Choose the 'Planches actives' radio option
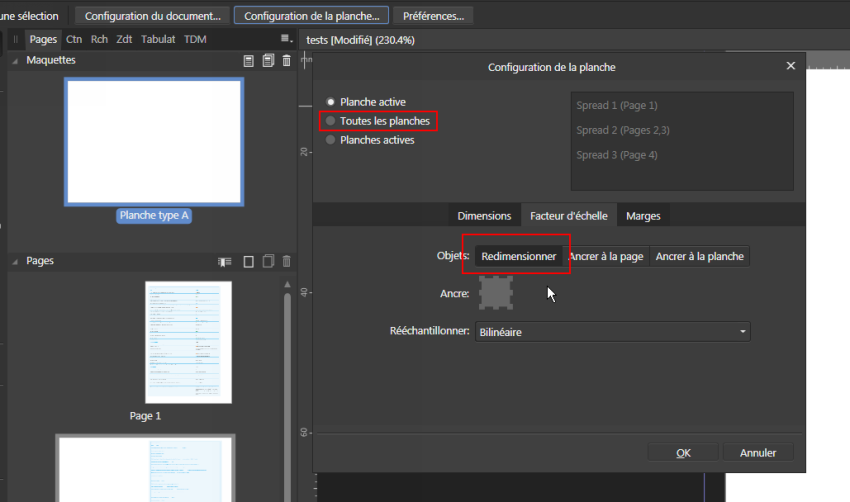The image size is (850, 502). tap(331, 140)
